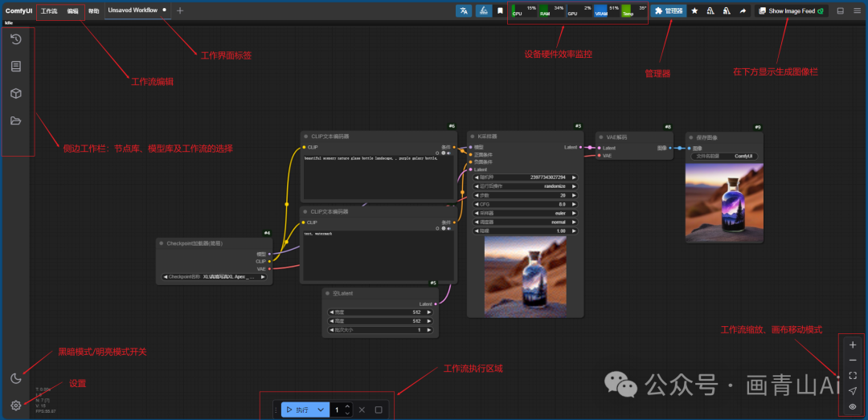Select next checkpoint with right arrow
The width and height of the screenshot is (868, 420).
click(x=262, y=277)
